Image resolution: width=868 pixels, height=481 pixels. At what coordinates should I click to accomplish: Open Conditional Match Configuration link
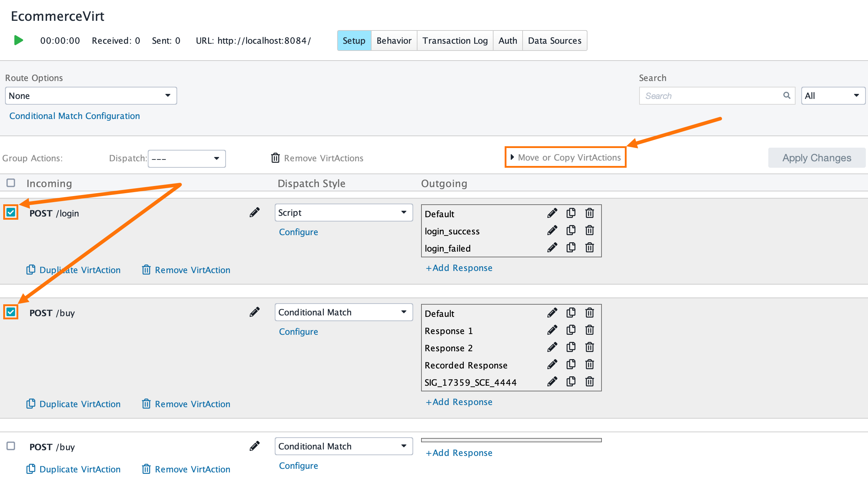(x=75, y=115)
